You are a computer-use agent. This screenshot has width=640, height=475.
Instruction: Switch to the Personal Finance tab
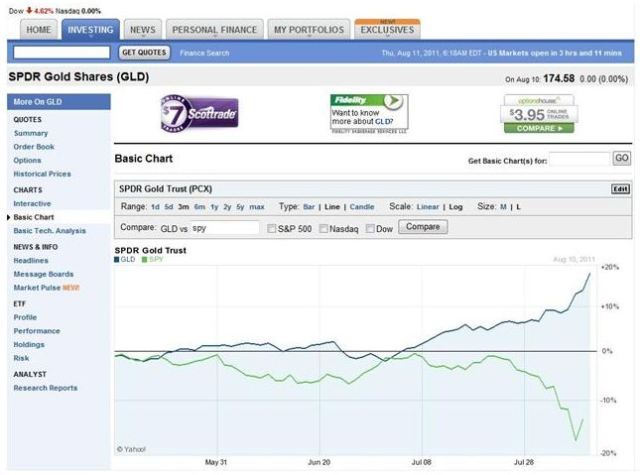215,30
